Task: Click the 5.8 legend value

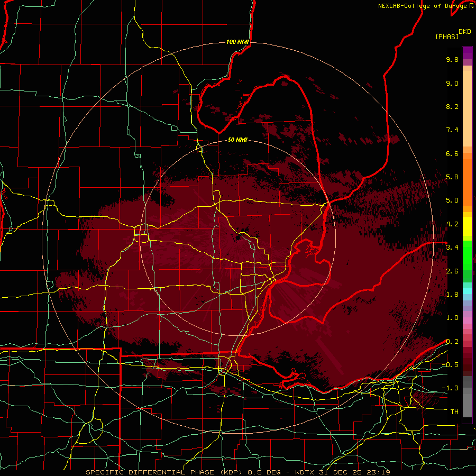Action: (x=452, y=177)
